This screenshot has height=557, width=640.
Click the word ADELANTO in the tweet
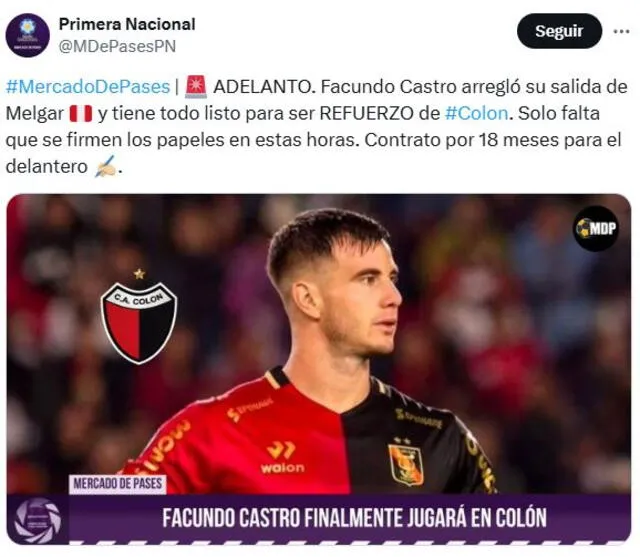tap(264, 87)
